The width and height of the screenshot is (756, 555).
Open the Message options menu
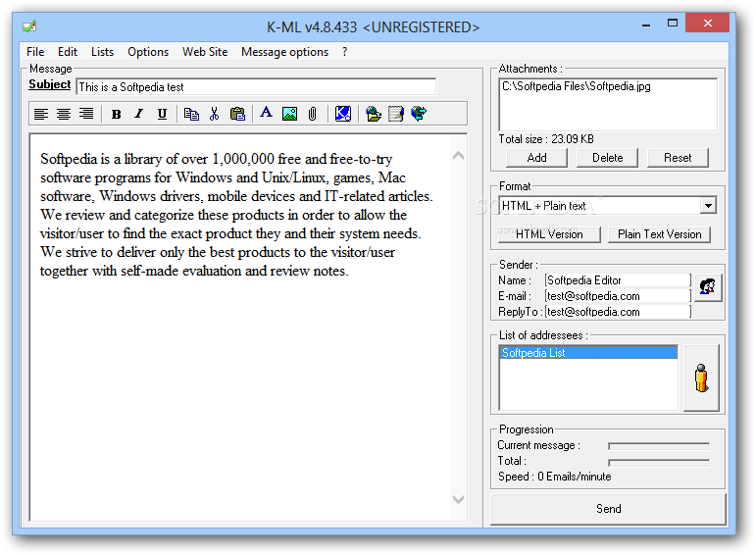(x=284, y=52)
